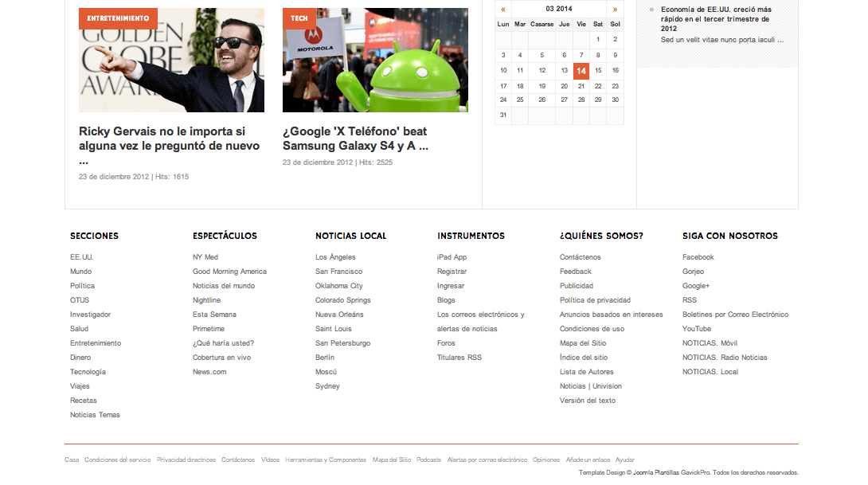Open Google 'X Teléfono' article headline
The height and width of the screenshot is (485, 868).
(x=355, y=139)
